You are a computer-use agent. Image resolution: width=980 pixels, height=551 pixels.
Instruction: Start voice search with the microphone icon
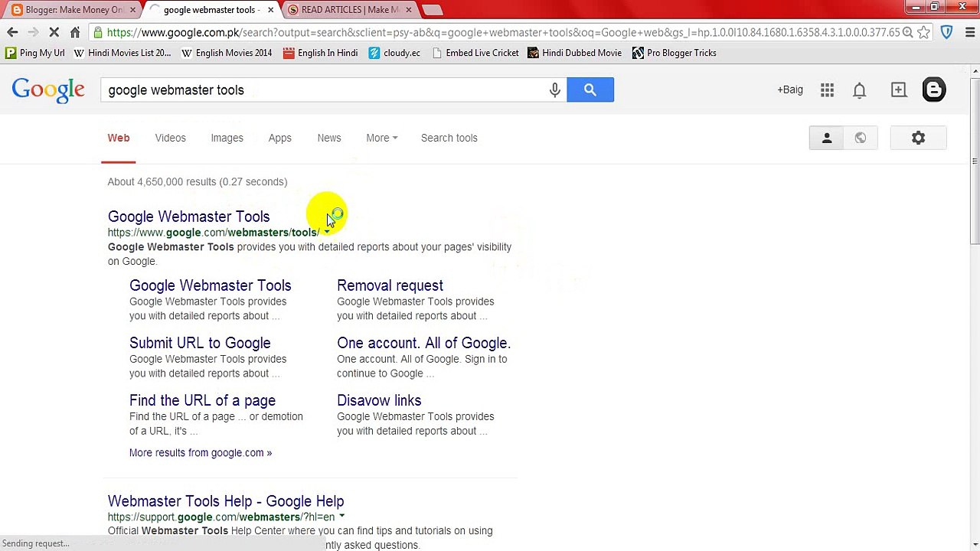pyautogui.click(x=555, y=90)
